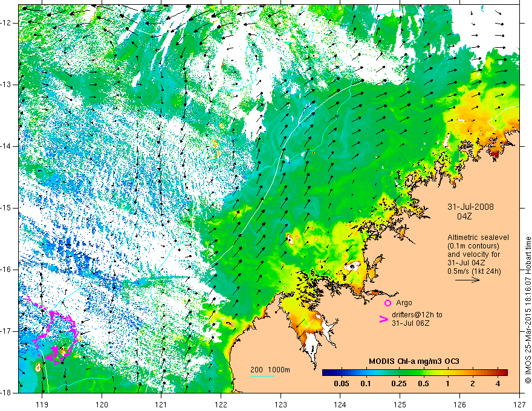
Task: Click the date label 31-Jul-2008
Action: 470,207
